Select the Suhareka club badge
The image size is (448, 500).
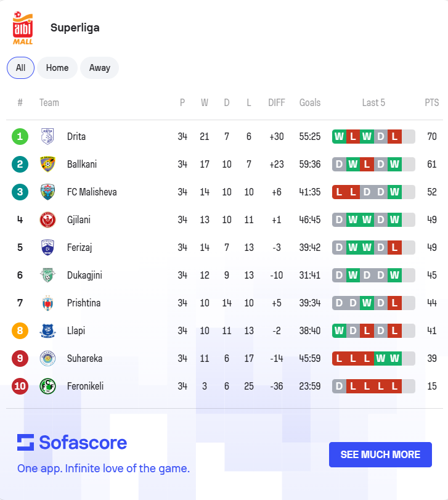47,358
